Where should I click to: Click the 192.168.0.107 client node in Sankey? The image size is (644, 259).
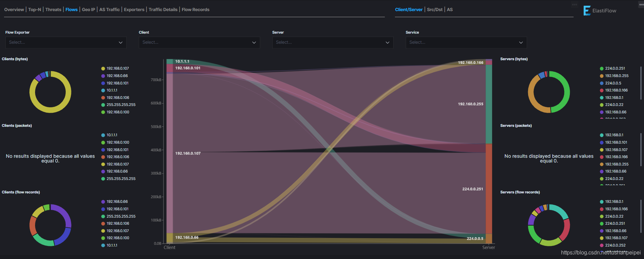(x=170, y=153)
